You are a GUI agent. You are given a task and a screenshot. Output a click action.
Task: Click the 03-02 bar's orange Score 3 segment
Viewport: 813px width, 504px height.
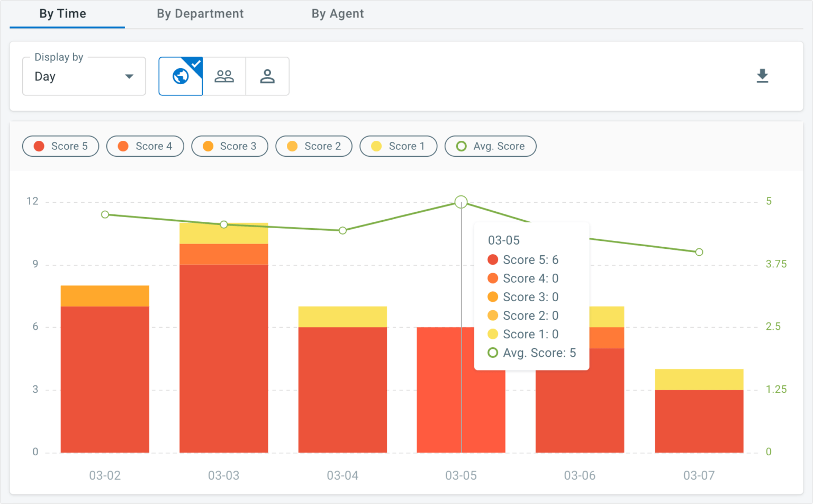(x=105, y=296)
